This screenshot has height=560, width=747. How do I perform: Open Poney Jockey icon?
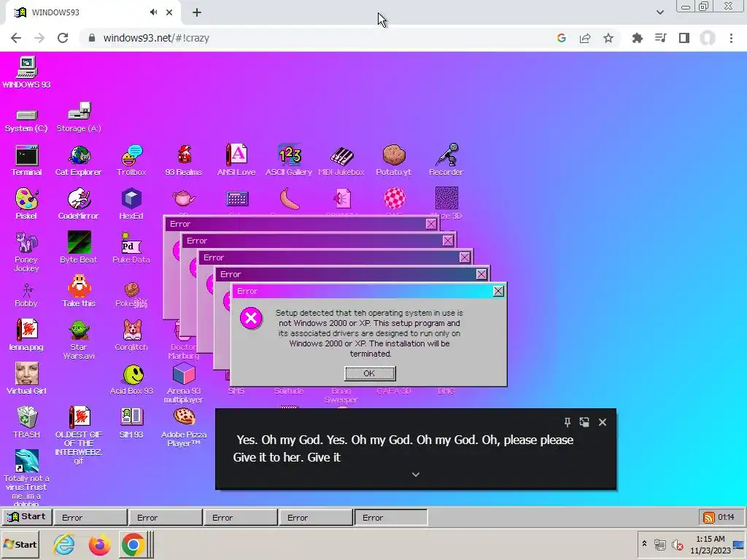(26, 252)
